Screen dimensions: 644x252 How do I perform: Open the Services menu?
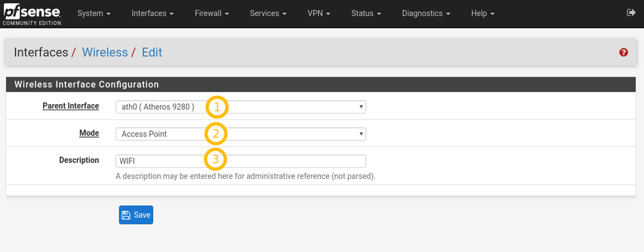[x=268, y=13]
